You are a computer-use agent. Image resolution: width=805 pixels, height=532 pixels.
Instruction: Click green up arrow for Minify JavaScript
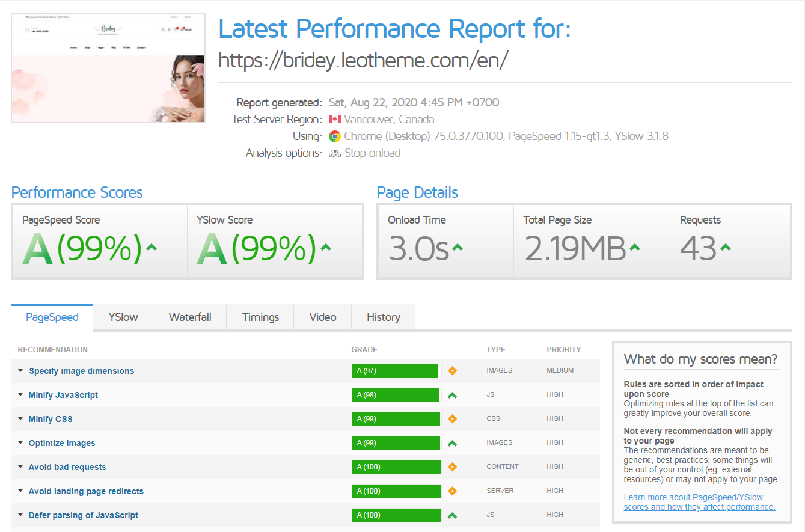[453, 395]
